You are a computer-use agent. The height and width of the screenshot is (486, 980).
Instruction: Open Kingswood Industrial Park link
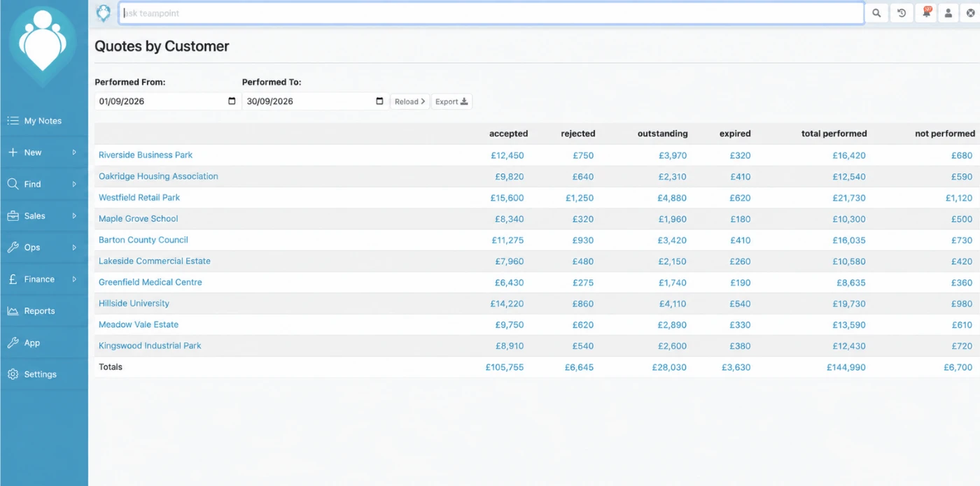[x=150, y=345]
